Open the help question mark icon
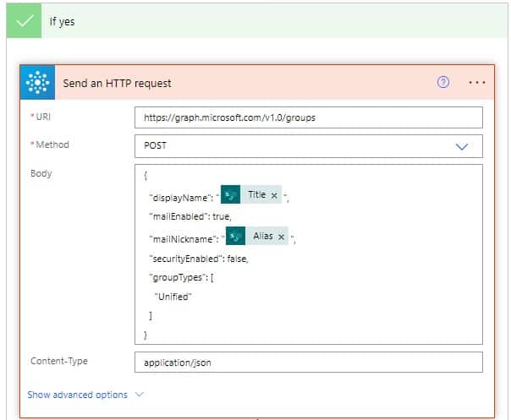 pyautogui.click(x=442, y=82)
